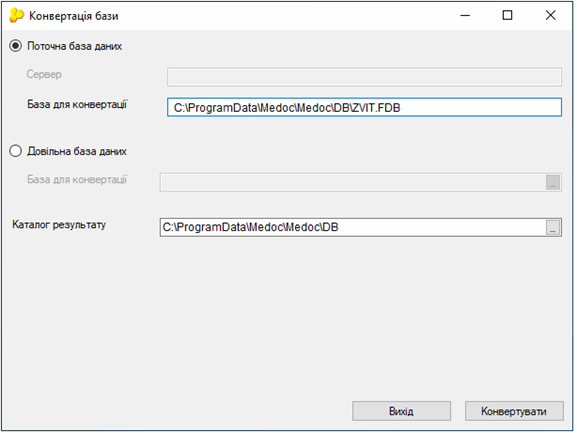Click the 'Сервер' text field

click(x=364, y=77)
